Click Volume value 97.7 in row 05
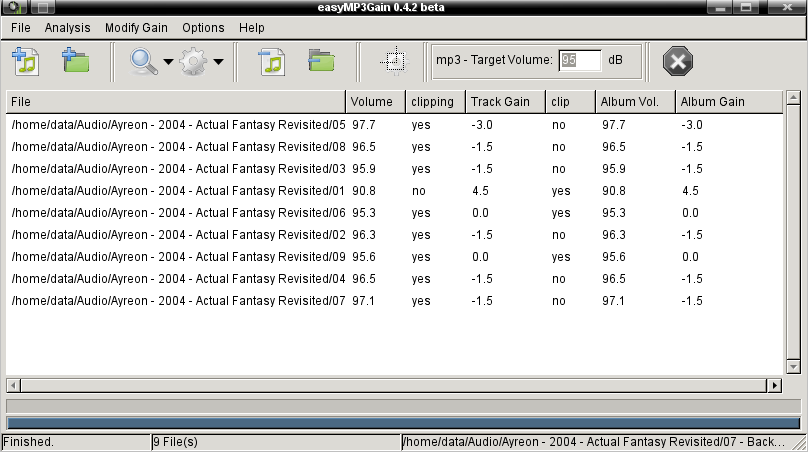This screenshot has width=808, height=452. click(364, 125)
